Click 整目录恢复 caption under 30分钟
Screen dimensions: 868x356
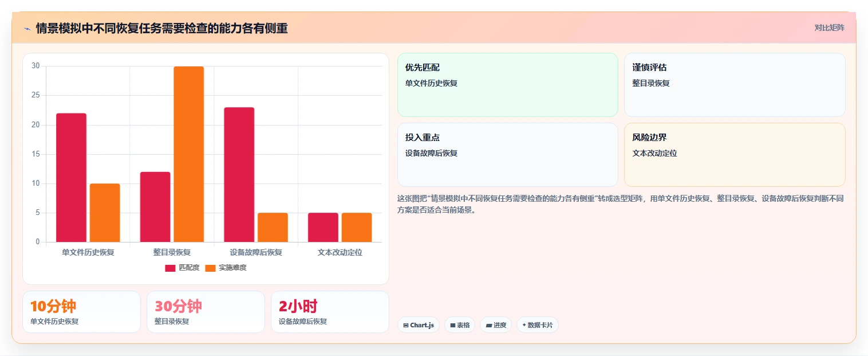click(x=172, y=322)
